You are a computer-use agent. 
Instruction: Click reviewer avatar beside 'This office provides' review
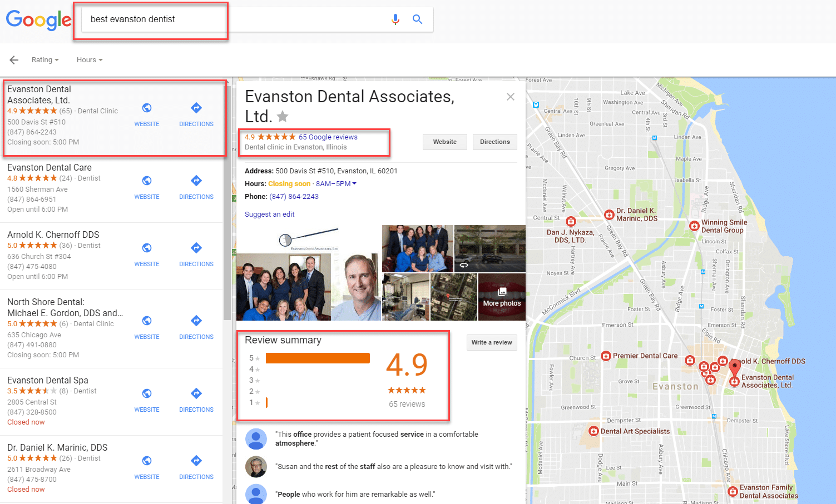256,439
